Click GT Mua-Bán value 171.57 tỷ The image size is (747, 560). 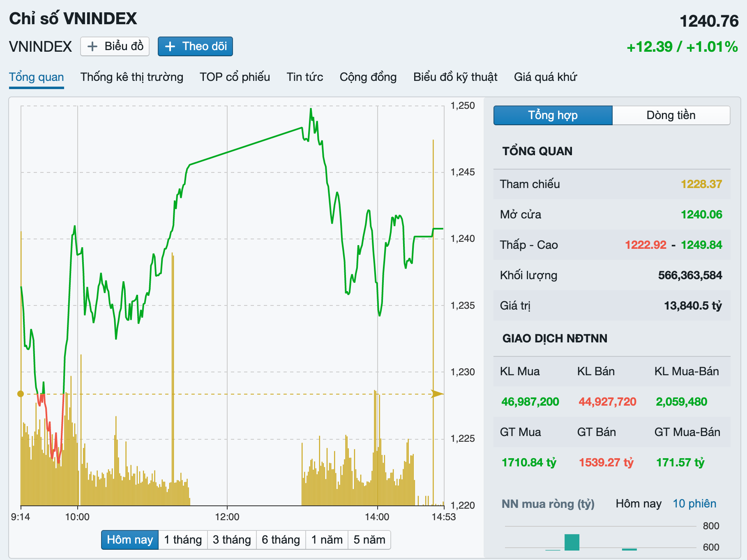680,462
